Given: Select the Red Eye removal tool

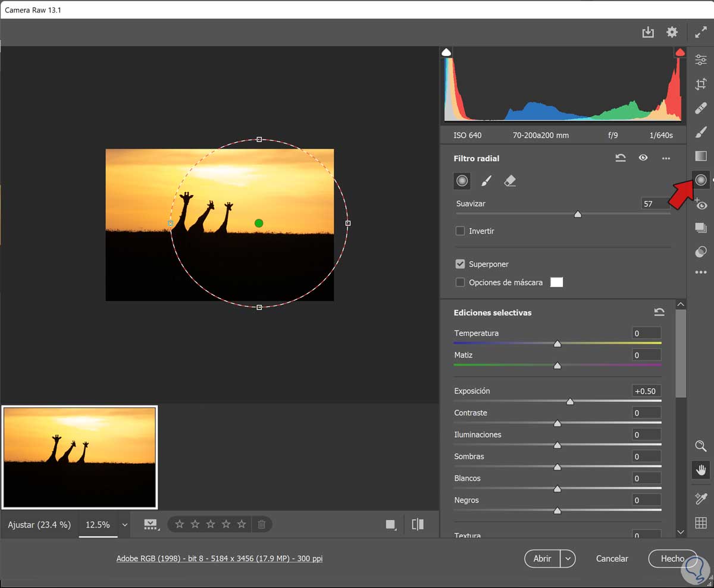Looking at the screenshot, I should (701, 205).
